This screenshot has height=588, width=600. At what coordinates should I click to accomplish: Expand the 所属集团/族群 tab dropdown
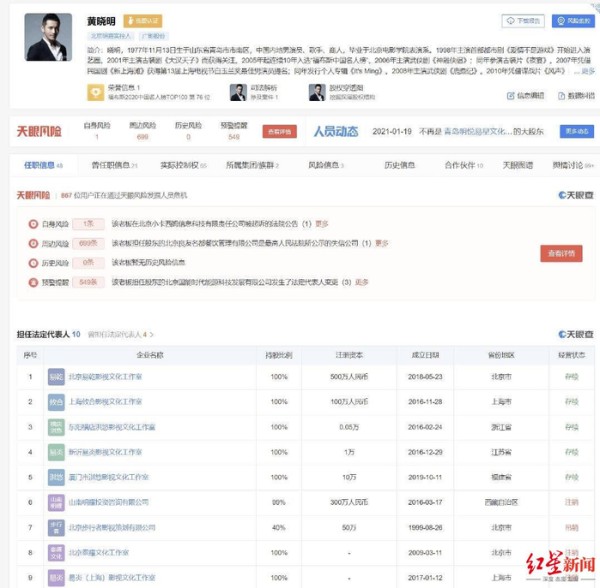[x=252, y=164]
